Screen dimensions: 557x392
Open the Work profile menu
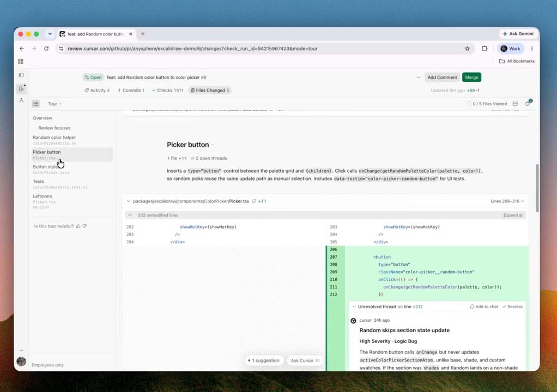coord(510,48)
